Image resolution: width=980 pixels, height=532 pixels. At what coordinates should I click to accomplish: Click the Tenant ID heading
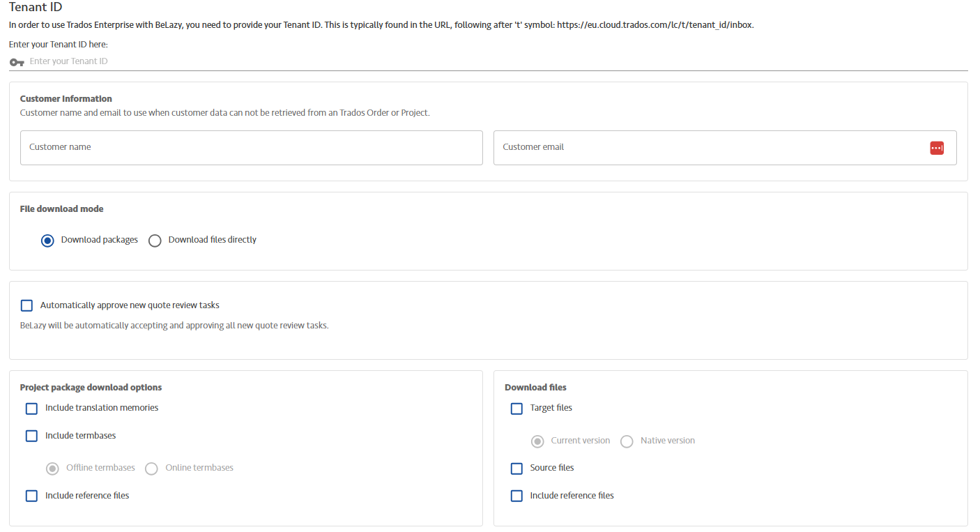tap(36, 7)
